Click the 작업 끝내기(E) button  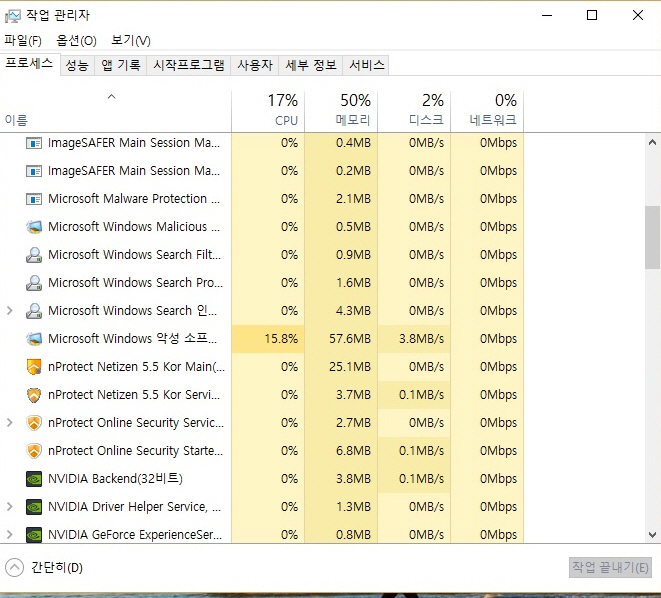[610, 567]
